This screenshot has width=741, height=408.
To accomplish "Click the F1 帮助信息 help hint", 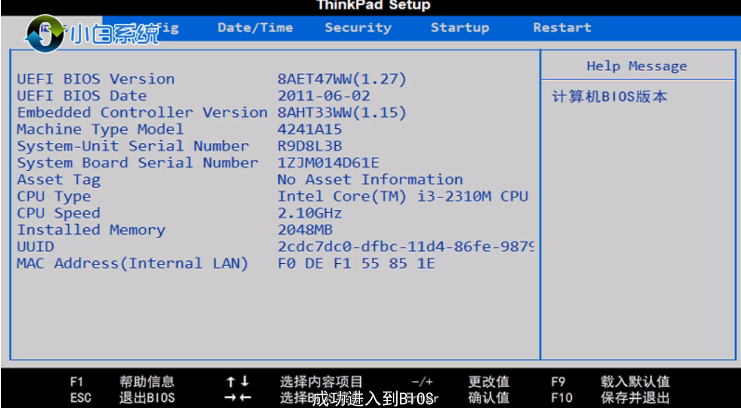I will (122, 382).
